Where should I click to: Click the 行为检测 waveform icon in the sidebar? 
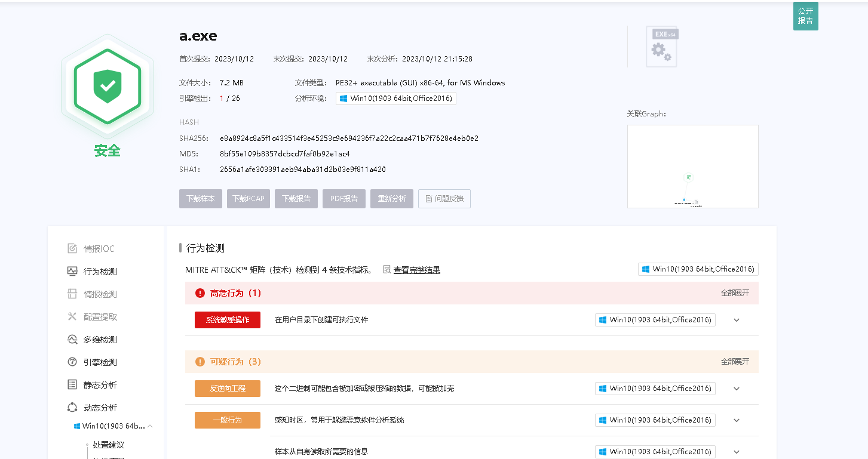pos(72,272)
